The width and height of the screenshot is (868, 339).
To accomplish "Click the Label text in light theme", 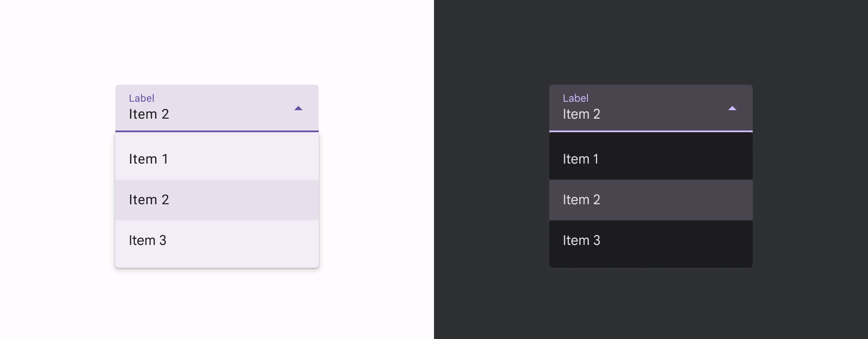I will (x=142, y=98).
